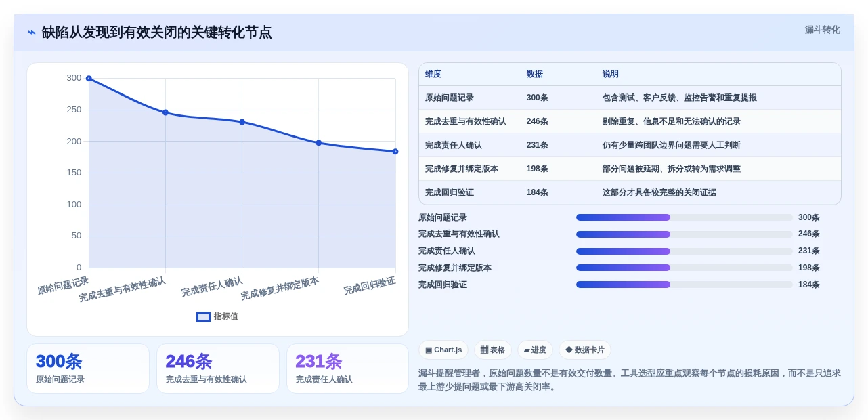The height and width of the screenshot is (420, 868).
Task: Open the 231条 完成责任人确认 data card
Action: (x=347, y=369)
